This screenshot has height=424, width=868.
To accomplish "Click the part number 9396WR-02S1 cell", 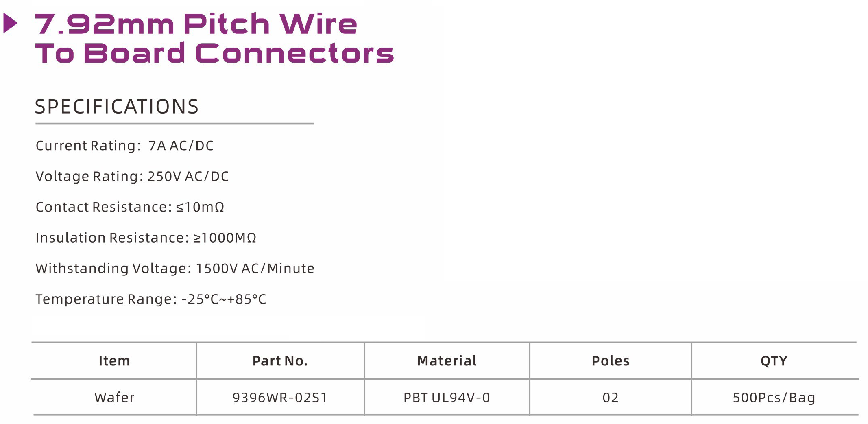I will point(280,398).
